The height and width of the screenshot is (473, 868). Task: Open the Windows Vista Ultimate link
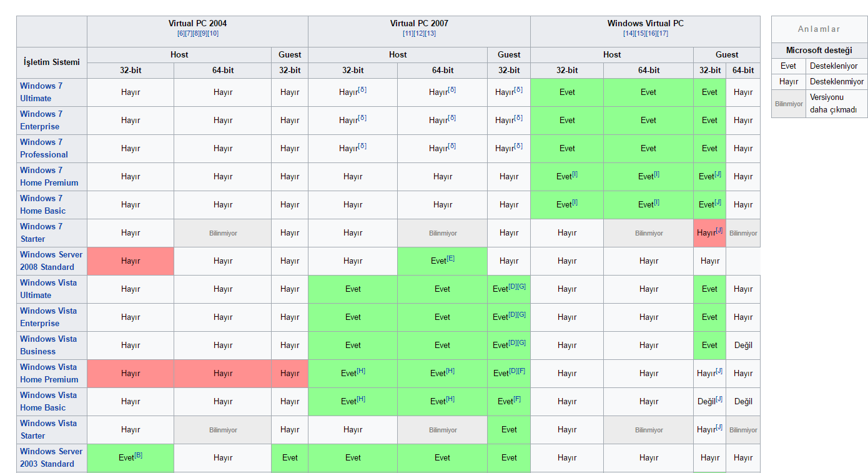click(x=48, y=289)
